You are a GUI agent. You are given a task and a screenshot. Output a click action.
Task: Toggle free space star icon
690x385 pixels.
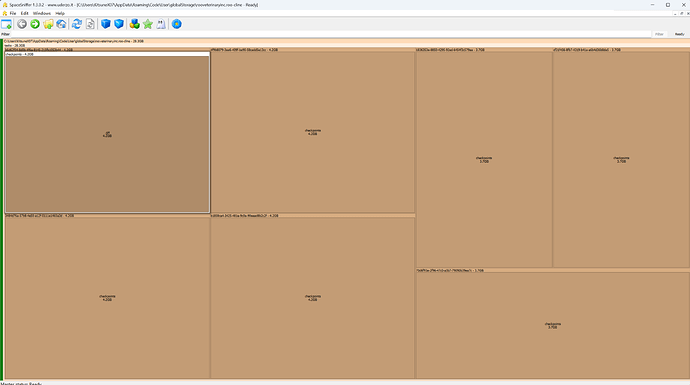[x=148, y=24]
